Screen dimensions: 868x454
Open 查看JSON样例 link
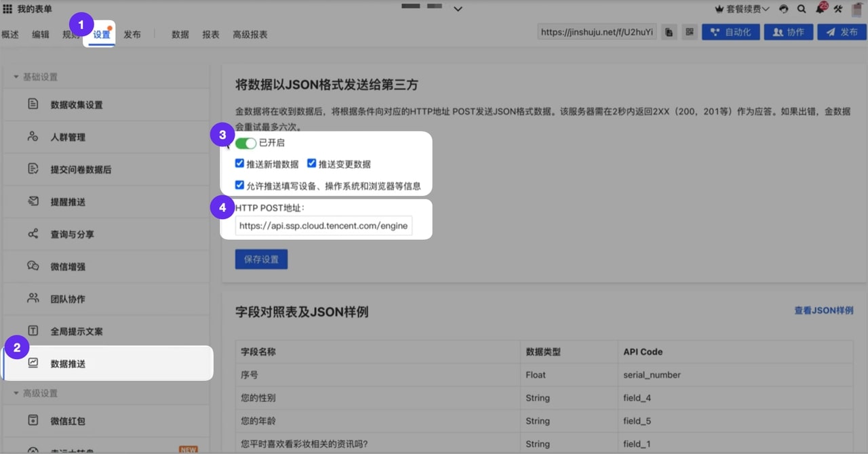coord(823,310)
